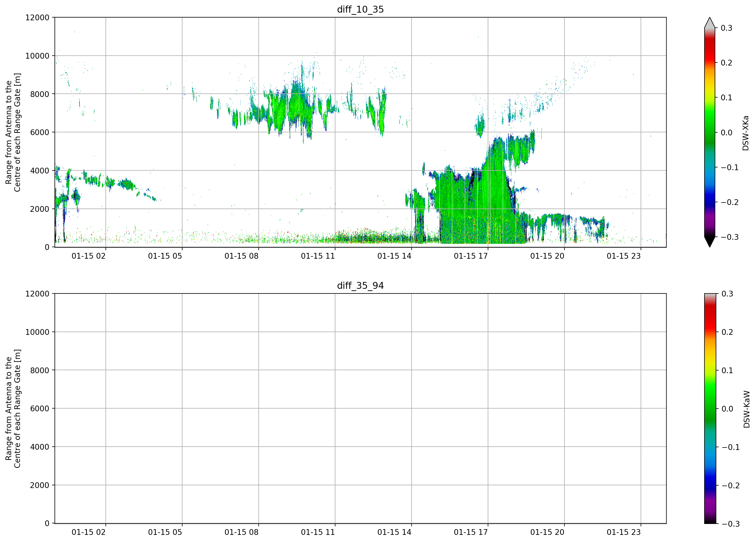Click the gray upper extend arrow on the DSW-XKa colorbar
The height and width of the screenshot is (542, 756).
(710, 23)
